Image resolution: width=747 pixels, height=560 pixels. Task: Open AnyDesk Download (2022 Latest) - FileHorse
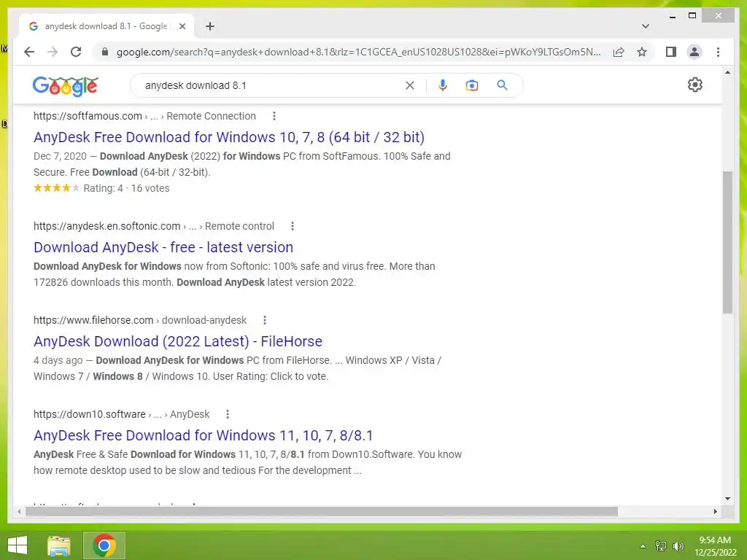coord(178,341)
